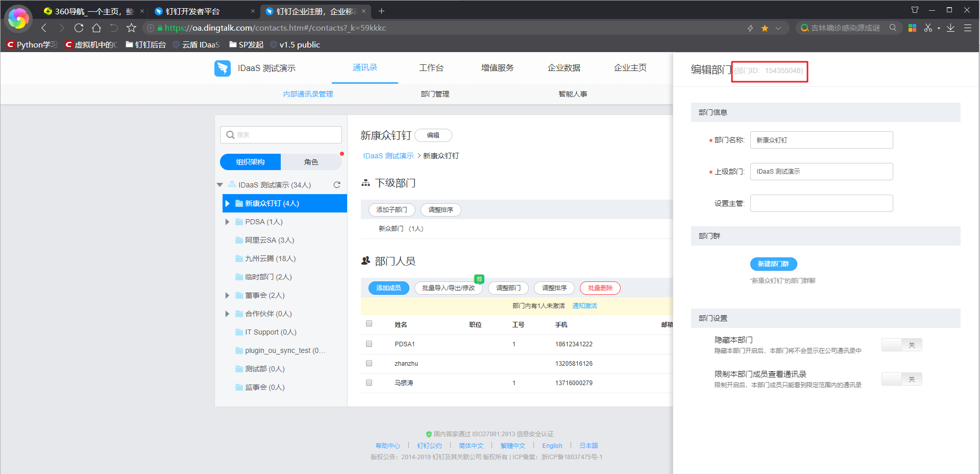Switch to 智能人事 sub tab
The image size is (980, 474).
pyautogui.click(x=573, y=94)
